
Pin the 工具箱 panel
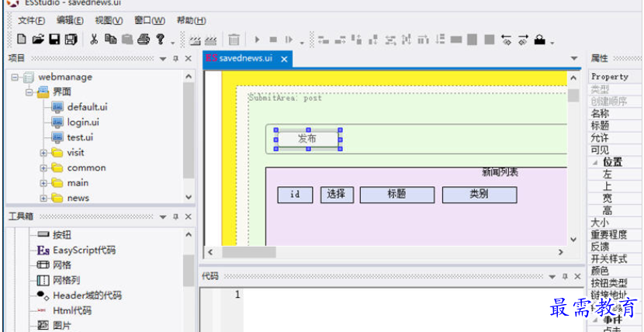(x=176, y=216)
